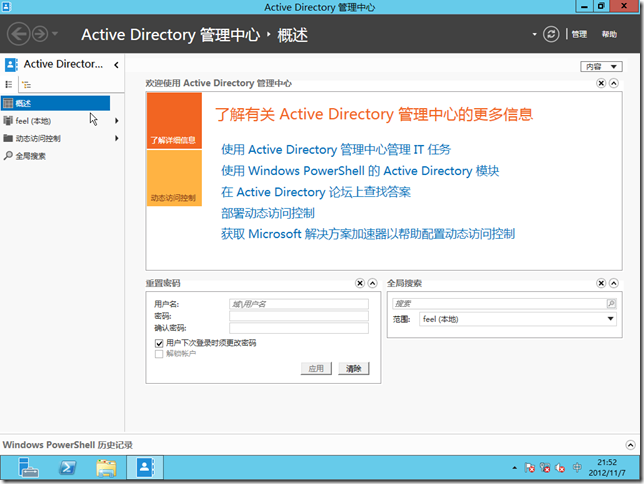
Task: Show hidden tray icons arrow
Action: [x=515, y=468]
